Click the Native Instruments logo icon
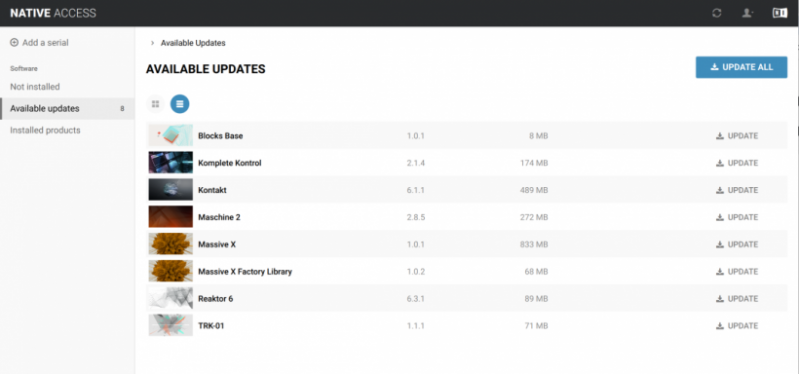800x374 pixels. coord(780,13)
